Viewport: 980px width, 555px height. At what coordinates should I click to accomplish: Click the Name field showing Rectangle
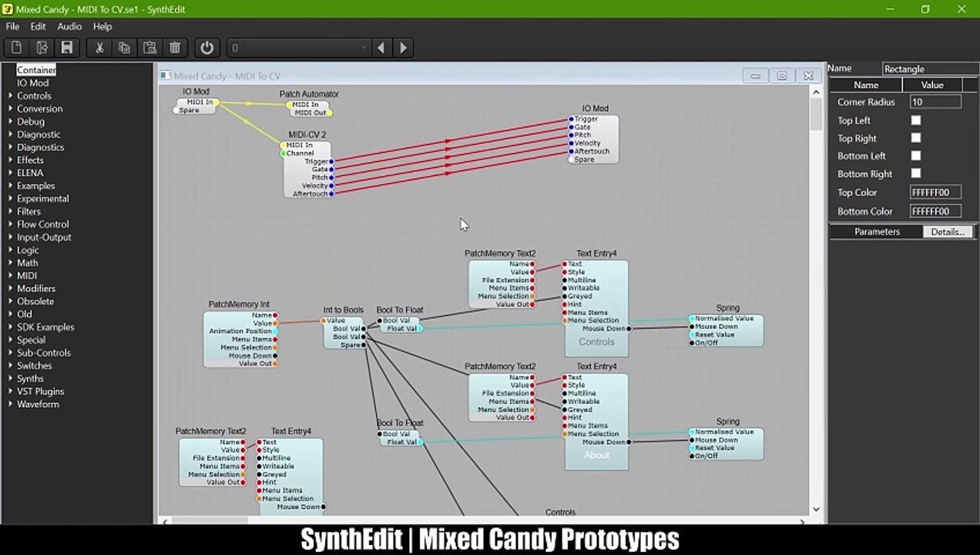(929, 69)
